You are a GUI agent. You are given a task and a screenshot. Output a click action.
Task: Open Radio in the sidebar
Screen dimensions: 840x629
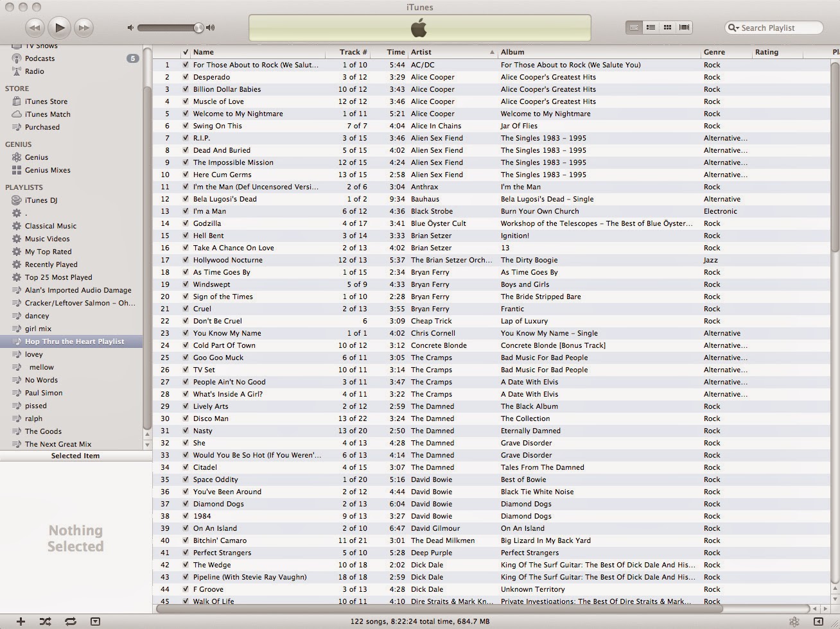pos(35,71)
